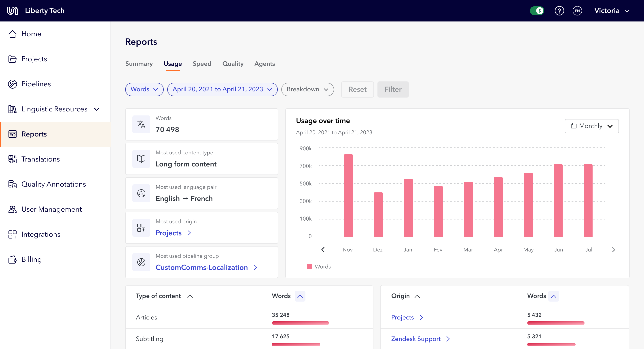
Task: Toggle the green dollar billing switch
Action: (x=537, y=11)
